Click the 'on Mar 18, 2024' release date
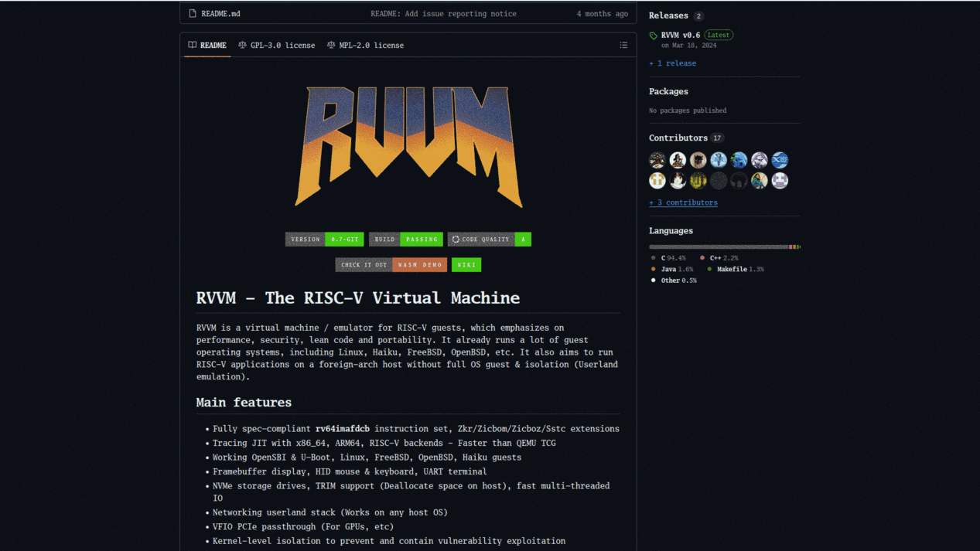Screen dimensions: 980x551 point(688,46)
